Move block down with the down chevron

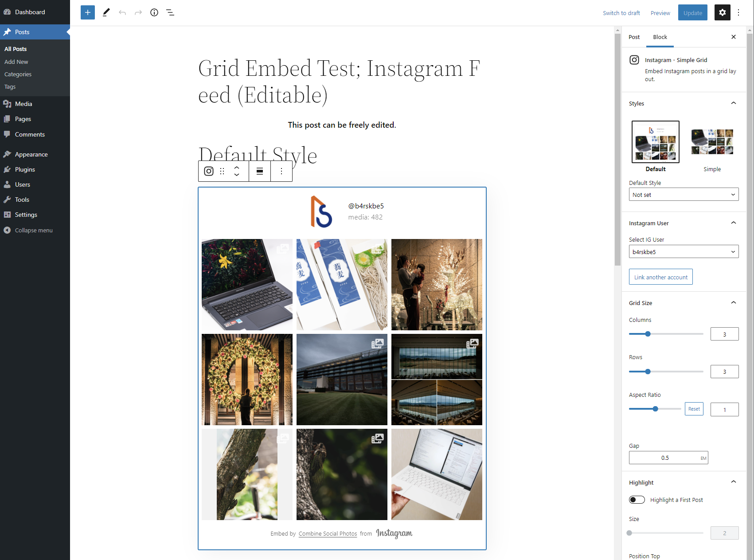(237, 175)
